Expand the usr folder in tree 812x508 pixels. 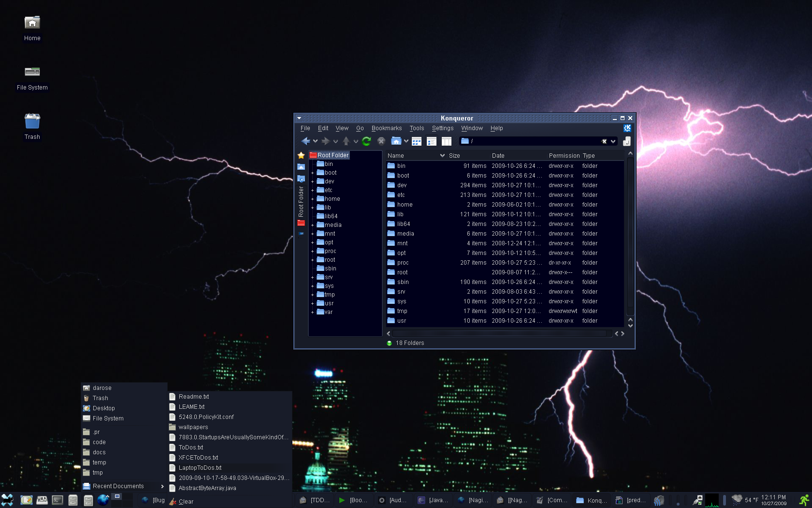coord(313,303)
